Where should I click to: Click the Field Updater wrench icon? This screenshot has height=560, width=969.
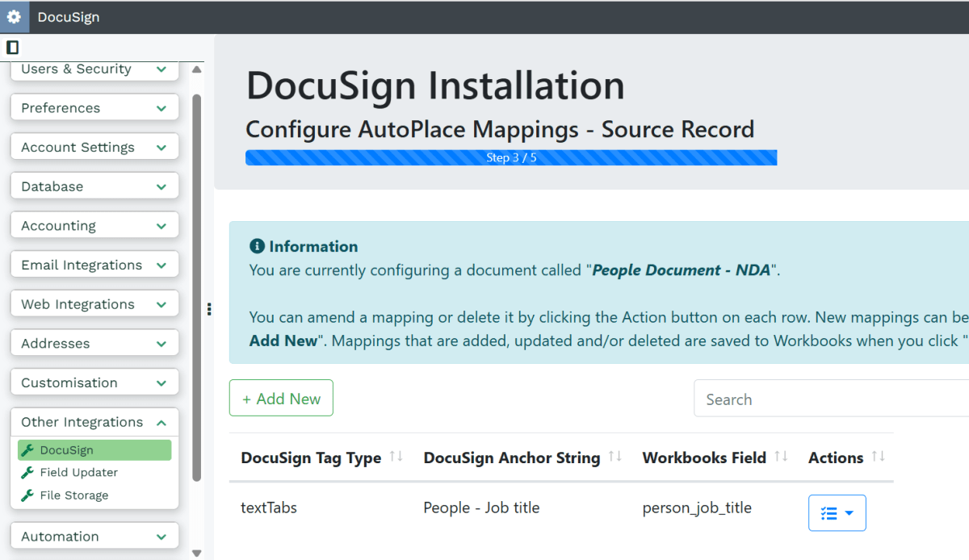pos(27,473)
